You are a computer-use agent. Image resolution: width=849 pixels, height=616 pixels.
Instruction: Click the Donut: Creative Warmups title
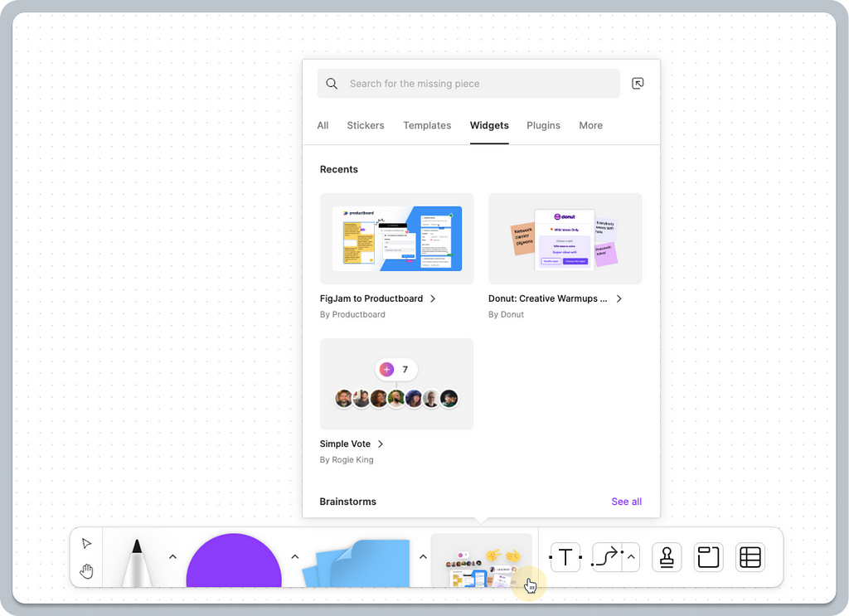[x=548, y=298]
